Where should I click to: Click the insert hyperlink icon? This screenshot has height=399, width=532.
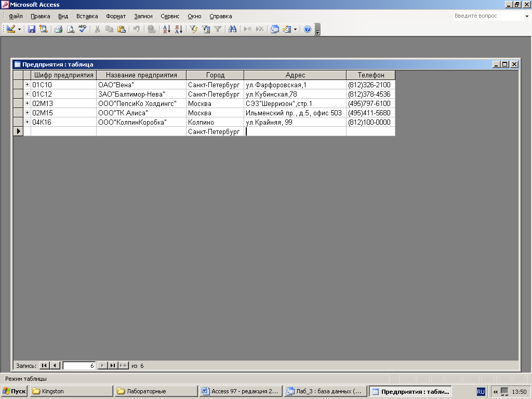click(152, 29)
